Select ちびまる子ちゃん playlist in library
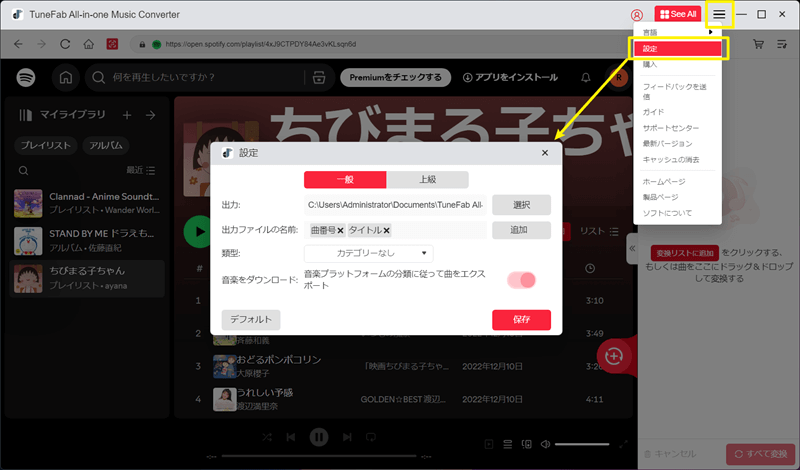This screenshot has height=470, width=800. tap(87, 278)
